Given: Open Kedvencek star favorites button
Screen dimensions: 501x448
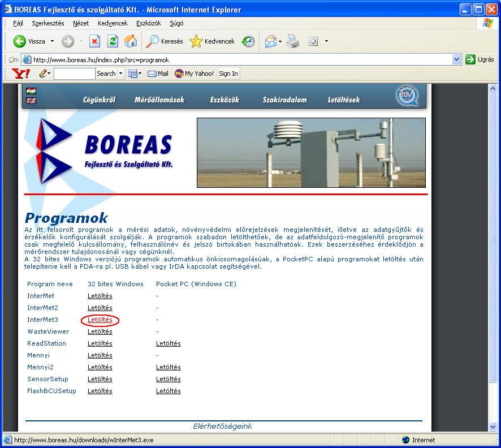Looking at the screenshot, I should tap(212, 41).
